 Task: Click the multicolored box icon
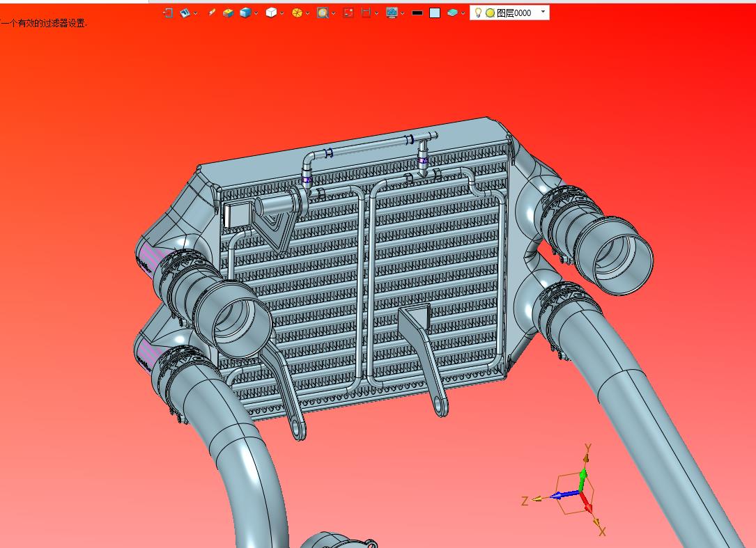[228, 13]
